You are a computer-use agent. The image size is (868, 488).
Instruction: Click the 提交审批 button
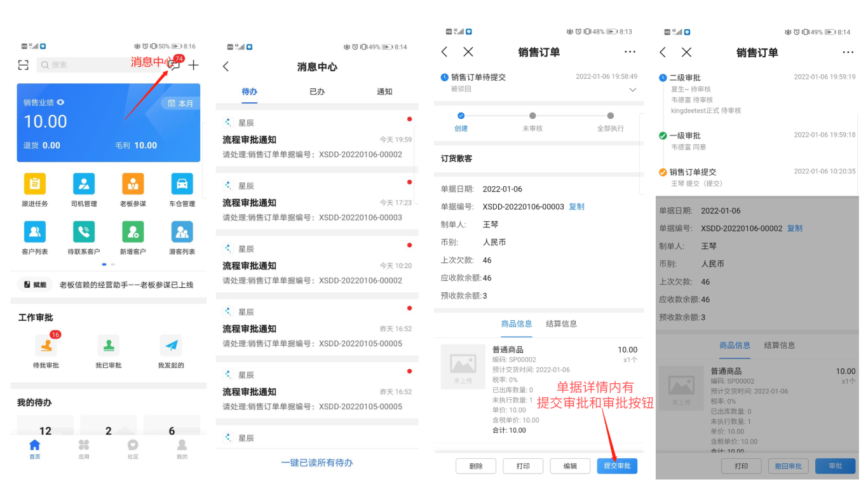616,466
